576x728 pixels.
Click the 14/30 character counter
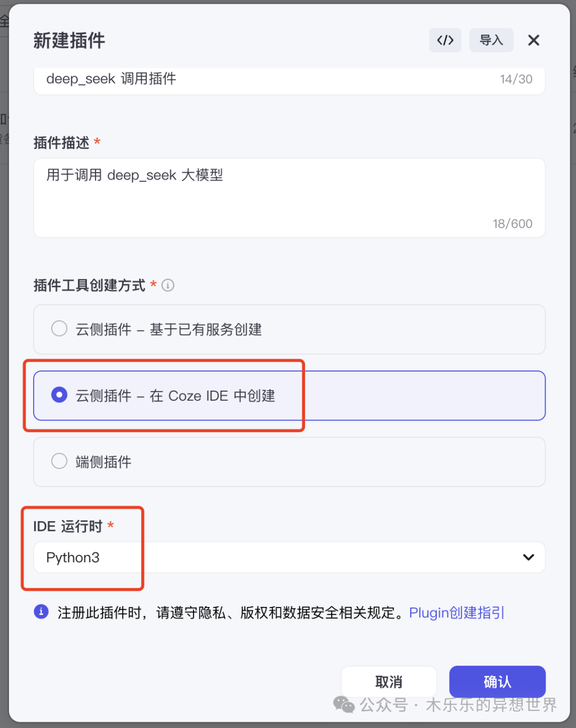tap(516, 79)
